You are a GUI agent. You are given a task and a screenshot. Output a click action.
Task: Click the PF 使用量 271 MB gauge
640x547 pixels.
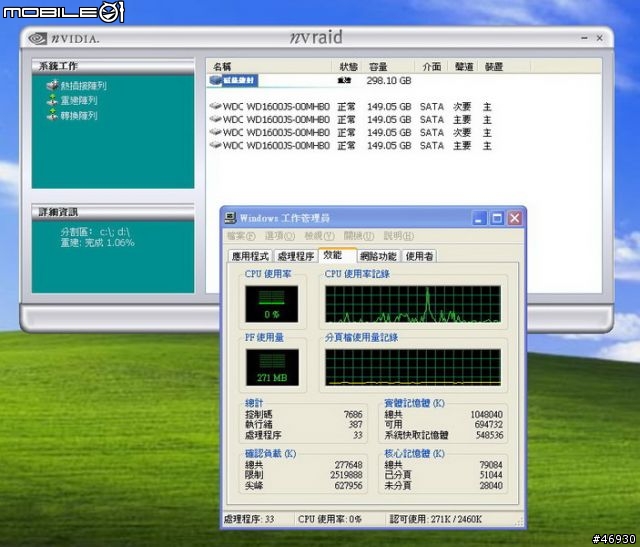272,367
